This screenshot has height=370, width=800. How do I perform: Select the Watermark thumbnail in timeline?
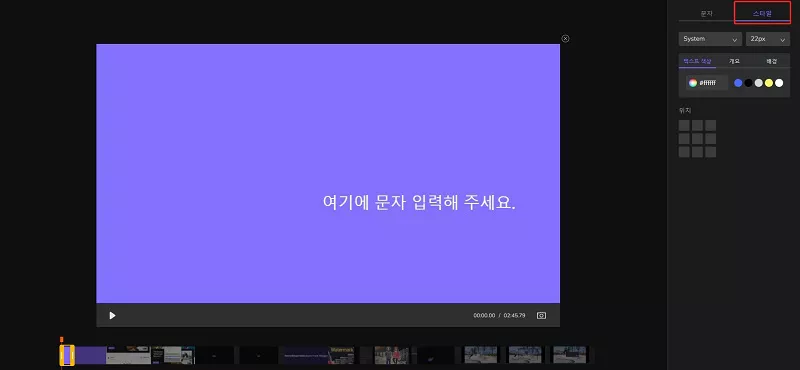pos(341,355)
